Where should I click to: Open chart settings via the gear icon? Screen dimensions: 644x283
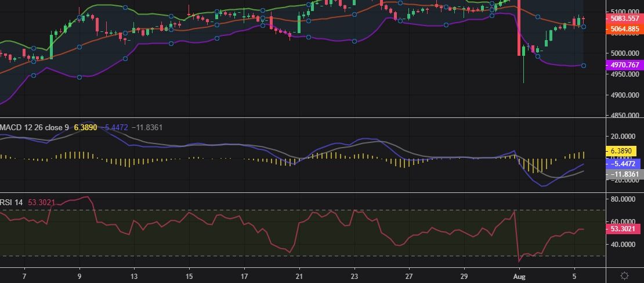[625, 275]
